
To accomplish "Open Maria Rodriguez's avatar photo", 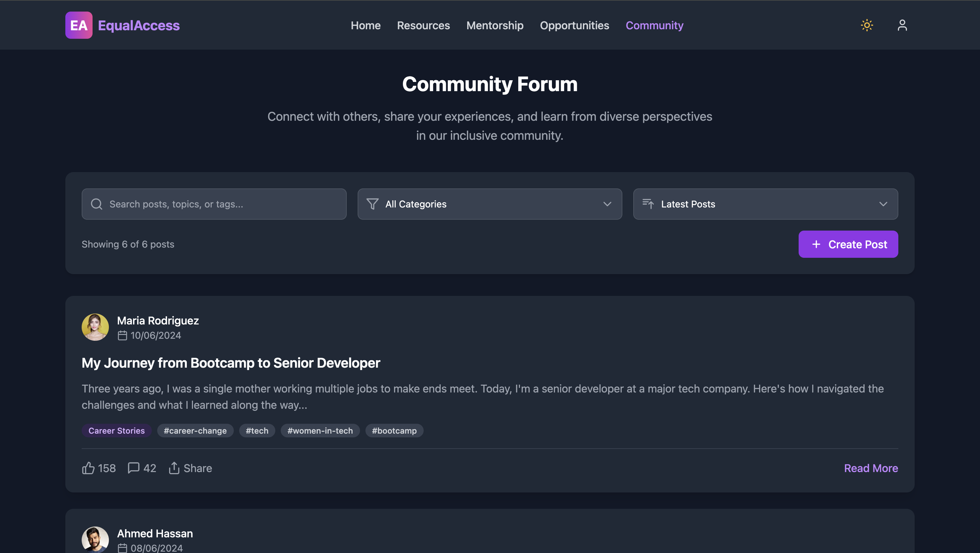I will 95,327.
